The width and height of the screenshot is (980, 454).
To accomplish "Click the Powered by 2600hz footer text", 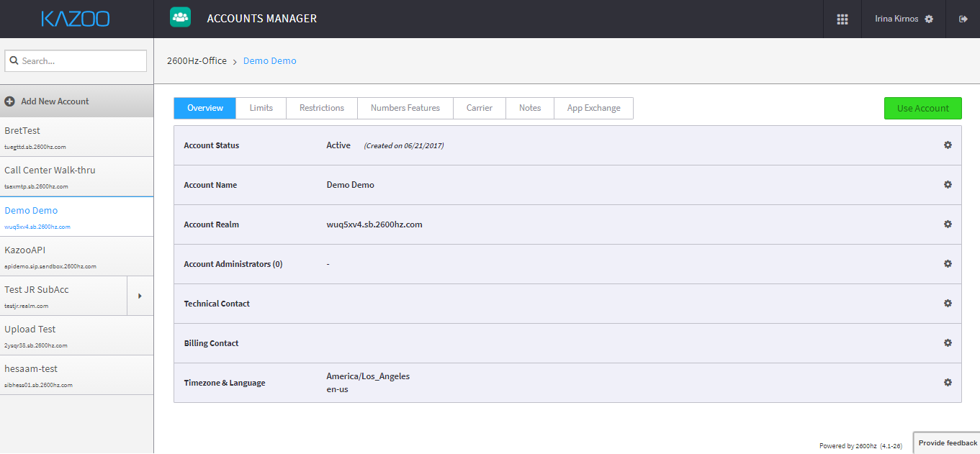I will pos(860,446).
